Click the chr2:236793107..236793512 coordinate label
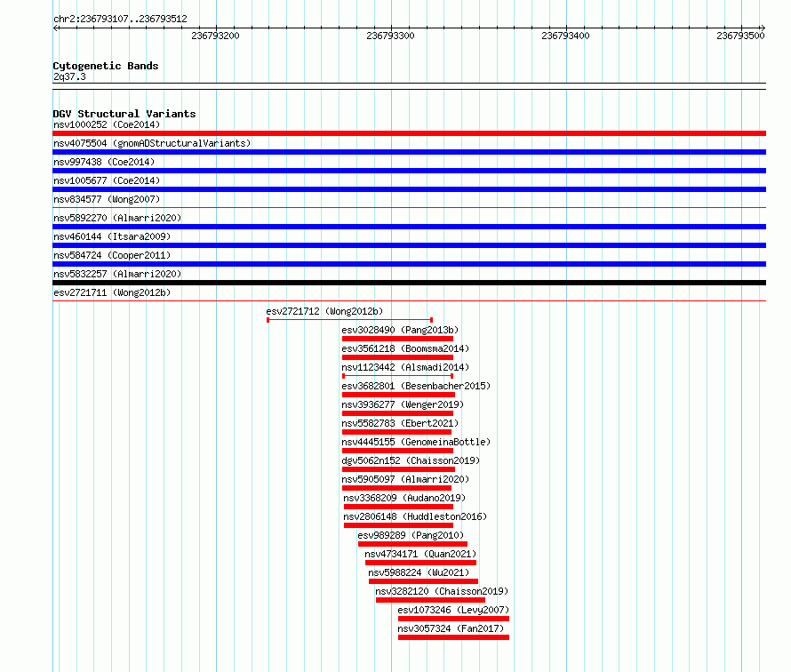This screenshot has height=672, width=791. pos(120,19)
